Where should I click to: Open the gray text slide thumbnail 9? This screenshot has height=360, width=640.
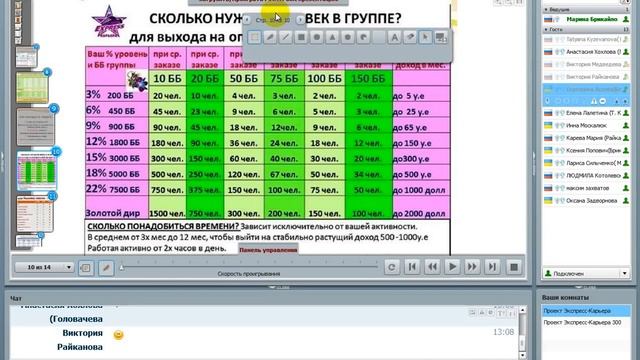(36, 127)
